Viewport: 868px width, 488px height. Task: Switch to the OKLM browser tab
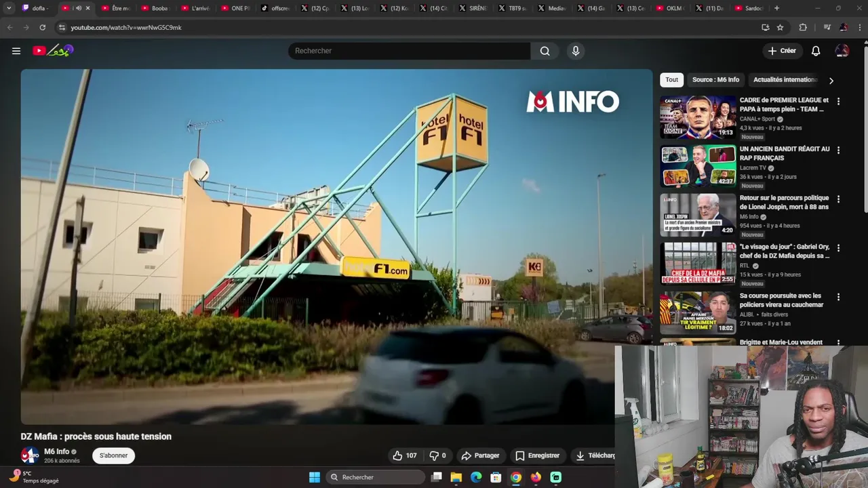click(671, 8)
